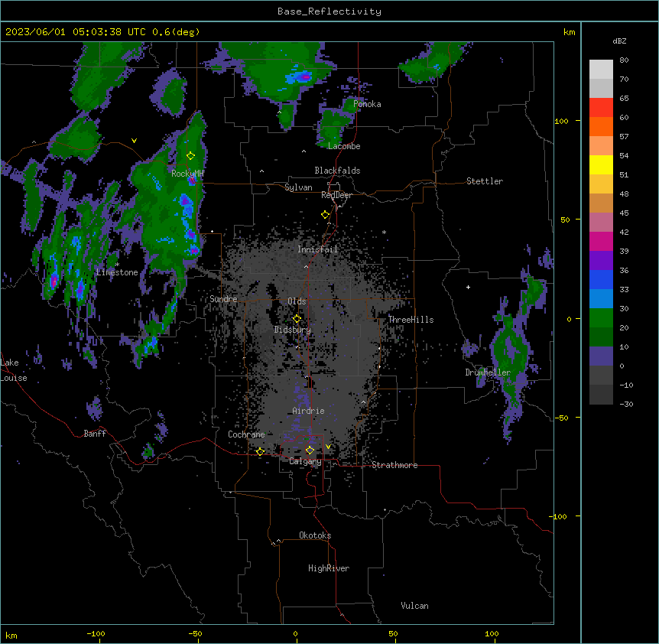The width and height of the screenshot is (659, 644).
Task: Click the yellow diamond marker south of RedDeer
Action: tap(325, 215)
